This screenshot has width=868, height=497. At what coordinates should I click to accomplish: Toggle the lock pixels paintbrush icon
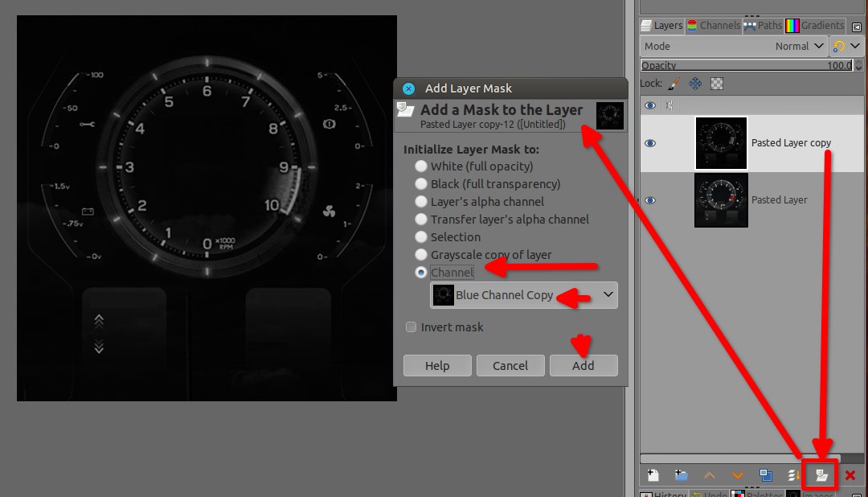pos(674,84)
